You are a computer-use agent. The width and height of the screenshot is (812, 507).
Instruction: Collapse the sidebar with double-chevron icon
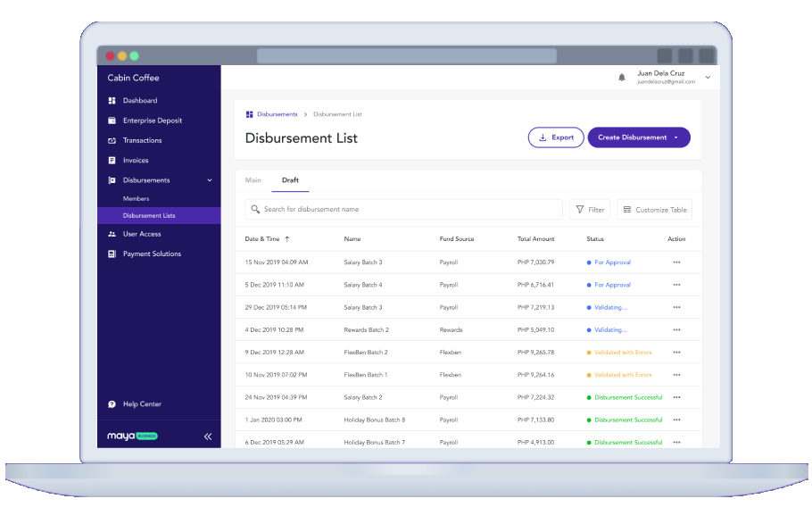[208, 436]
